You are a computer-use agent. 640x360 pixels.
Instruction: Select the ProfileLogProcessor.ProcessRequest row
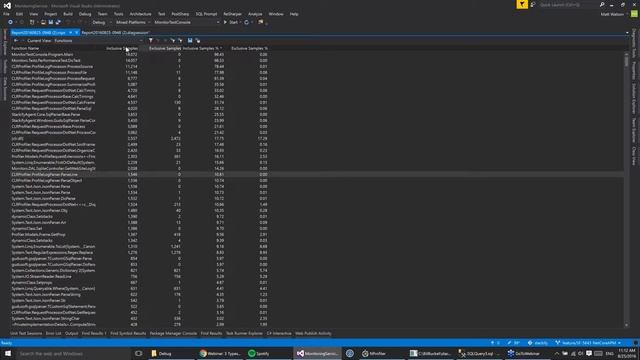coord(317,78)
